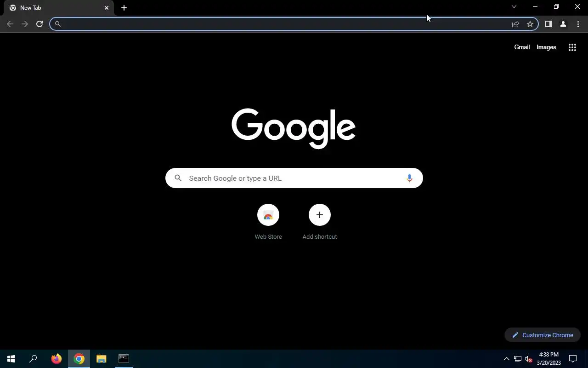Screen dimensions: 588x368
Task: Open the Windows notification center
Action: coord(573,359)
